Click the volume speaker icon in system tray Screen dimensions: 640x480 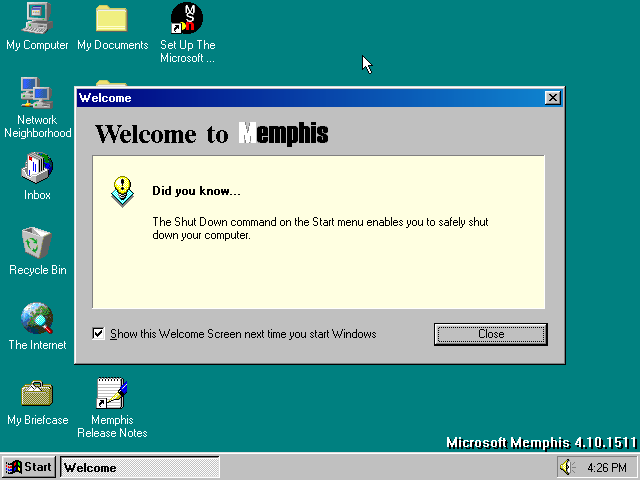(x=566, y=467)
